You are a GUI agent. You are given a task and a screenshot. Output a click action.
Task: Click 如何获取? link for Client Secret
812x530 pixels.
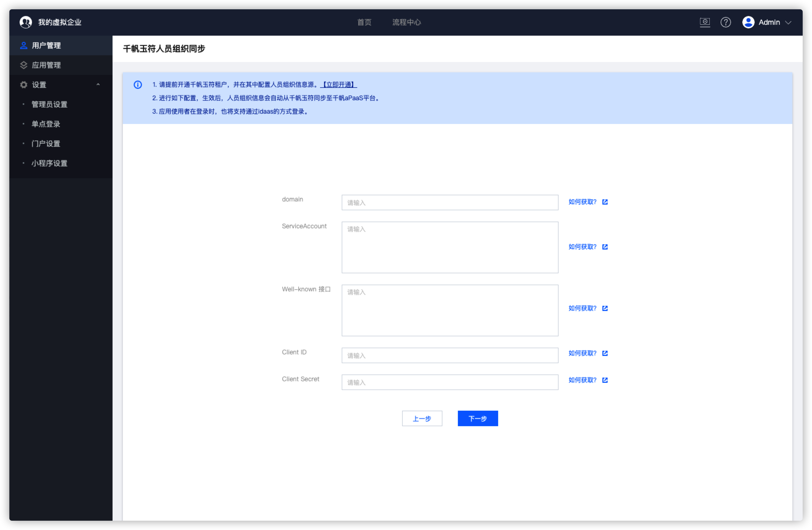tap(582, 380)
